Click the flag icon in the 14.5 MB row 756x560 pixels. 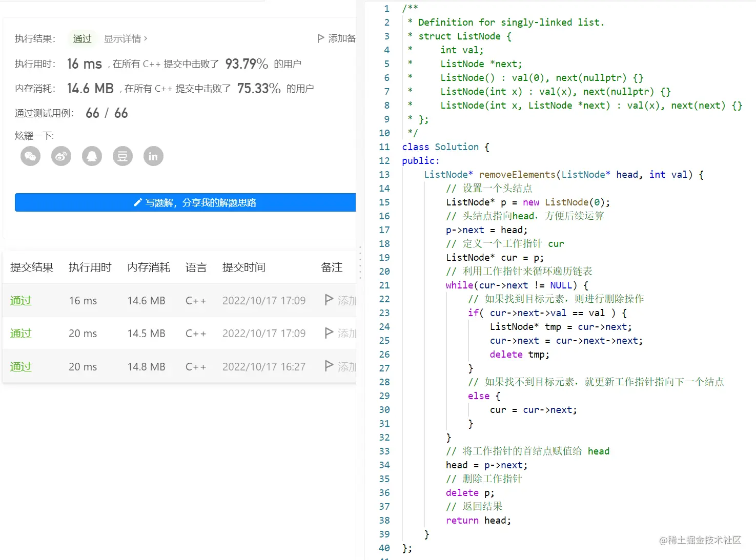pos(330,334)
